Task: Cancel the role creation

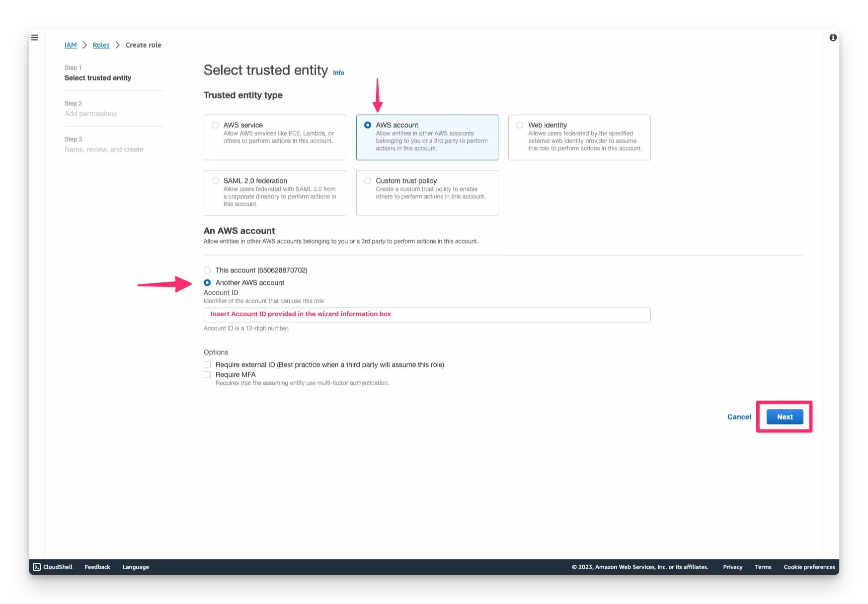Action: [739, 417]
